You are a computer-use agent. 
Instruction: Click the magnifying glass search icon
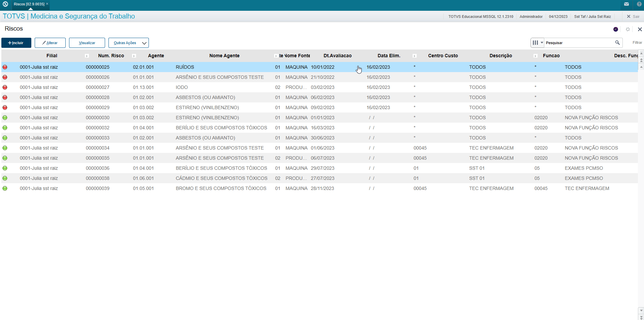(617, 43)
